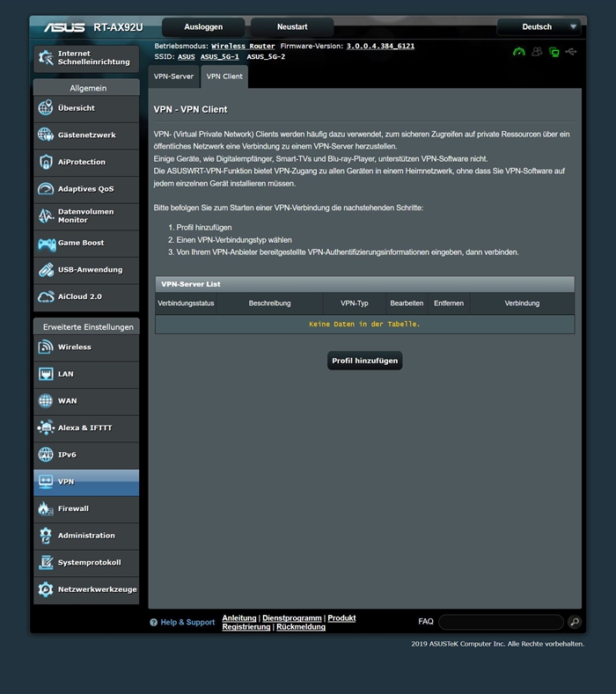Click the green network clients status icon
This screenshot has width=616, height=694.
tap(554, 52)
